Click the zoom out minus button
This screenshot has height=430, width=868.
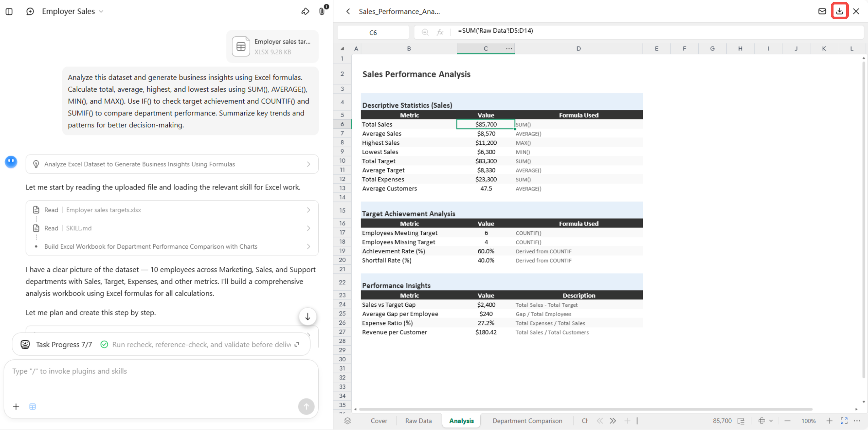pos(787,420)
